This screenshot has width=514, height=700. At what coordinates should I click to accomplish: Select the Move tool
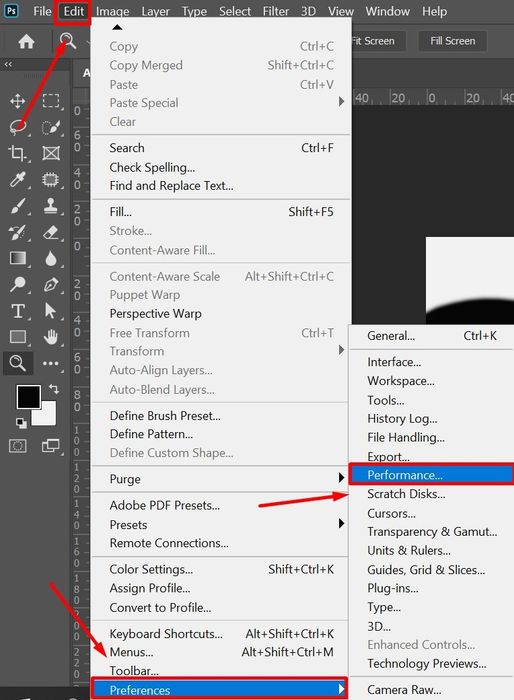(x=17, y=101)
